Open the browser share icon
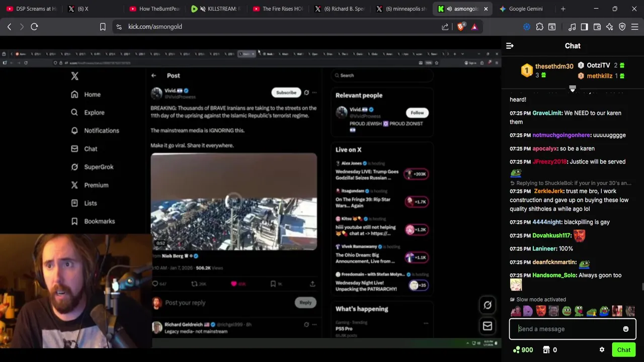The width and height of the screenshot is (644, 362). point(445,27)
